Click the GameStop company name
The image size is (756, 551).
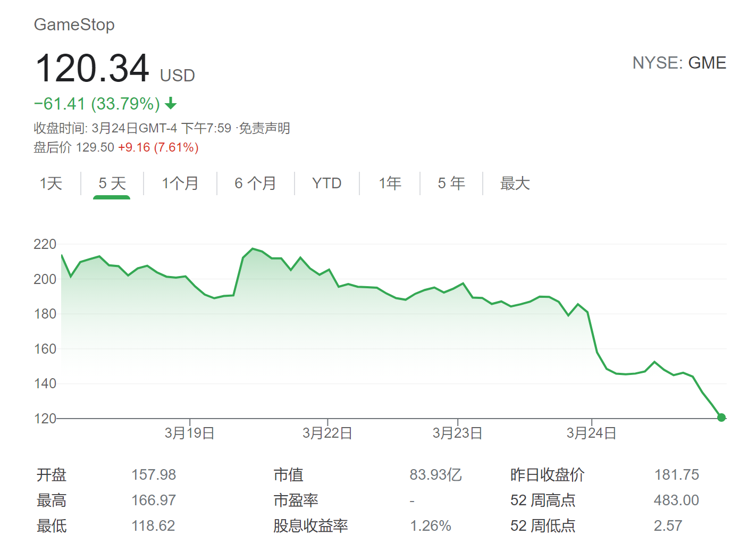[x=74, y=24]
